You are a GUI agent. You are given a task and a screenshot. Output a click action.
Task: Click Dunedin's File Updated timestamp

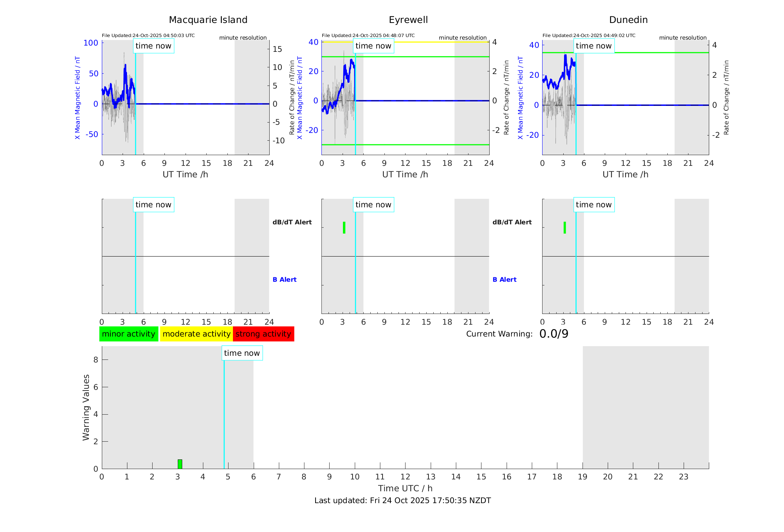(x=589, y=36)
